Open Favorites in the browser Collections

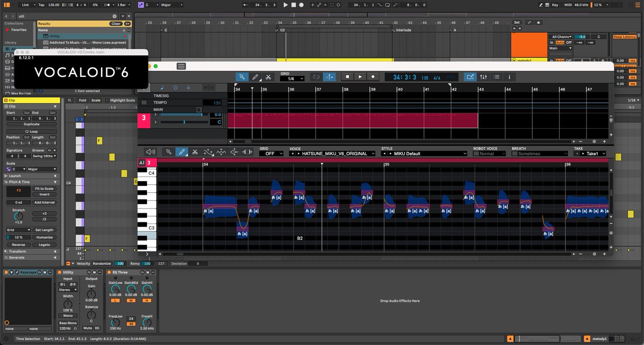(x=19, y=30)
